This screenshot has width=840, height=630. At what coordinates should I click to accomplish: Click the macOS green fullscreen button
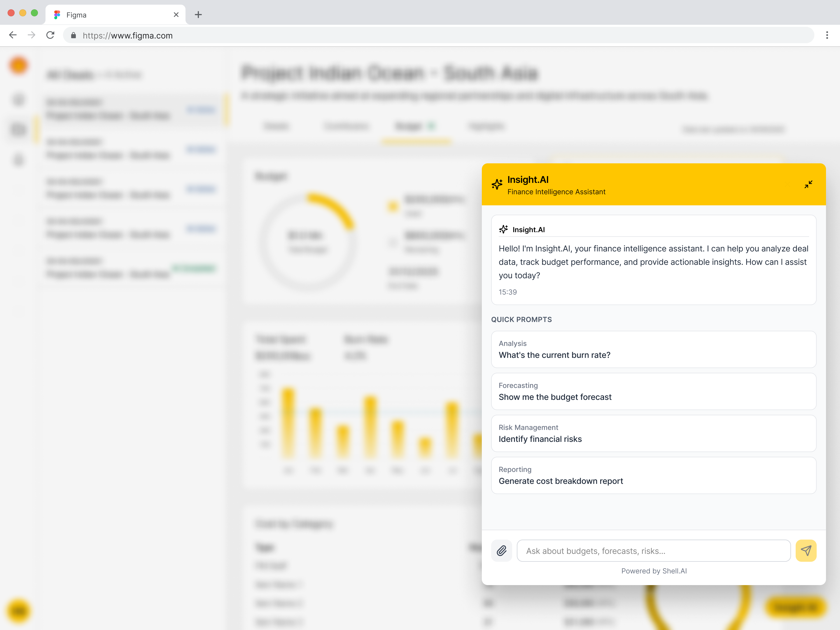tap(34, 13)
